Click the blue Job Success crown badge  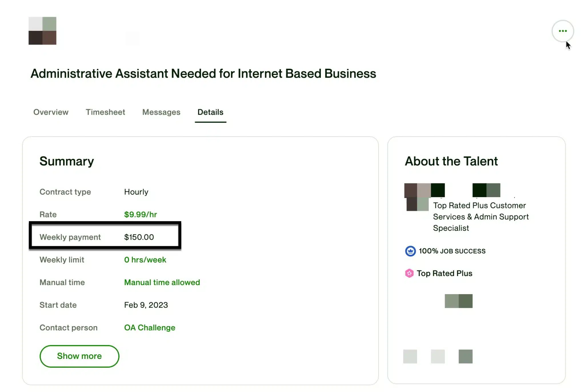[x=410, y=251]
